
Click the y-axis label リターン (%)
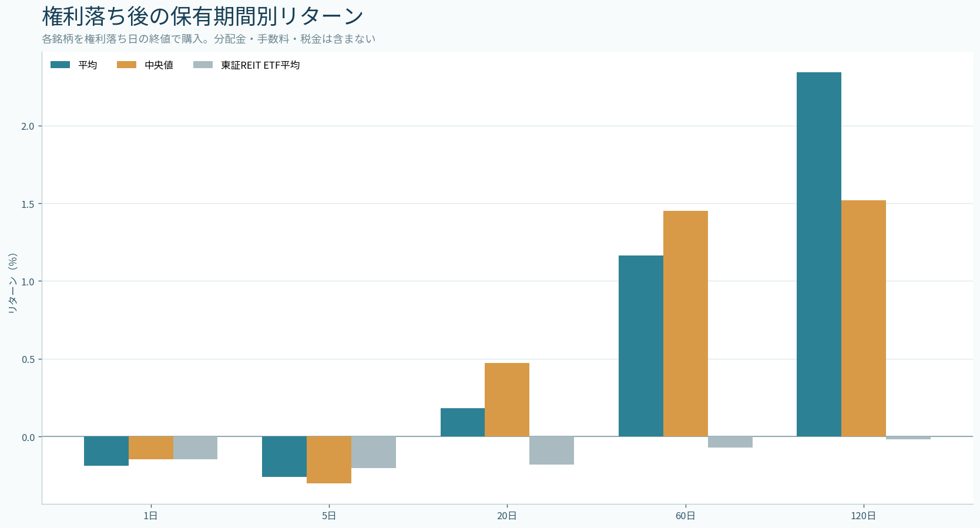tap(12, 283)
